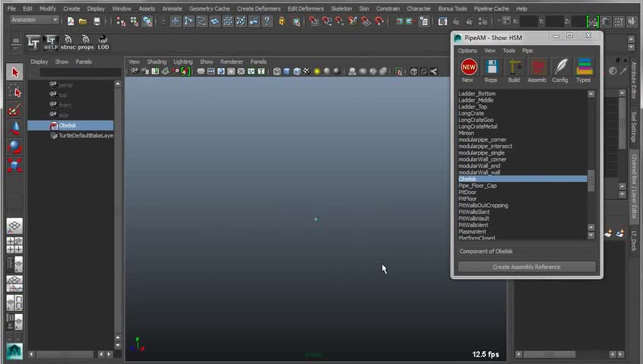Toggle visibility of persp camera
Screen dimensions: 643x364
tap(53, 85)
